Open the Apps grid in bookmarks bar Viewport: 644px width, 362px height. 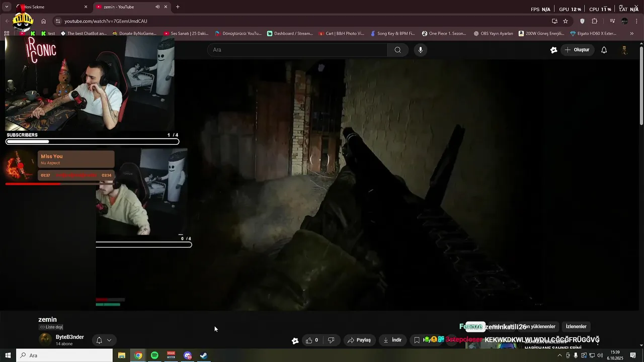pyautogui.click(x=7, y=34)
